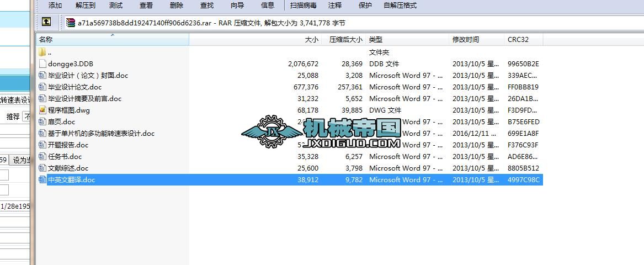Click Word icon of 开题报告.doc
This screenshot has width=644, height=265.
coord(42,145)
